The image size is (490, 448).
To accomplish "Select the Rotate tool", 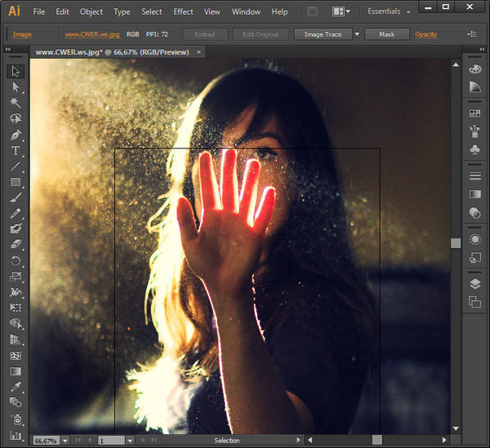I will (x=16, y=260).
